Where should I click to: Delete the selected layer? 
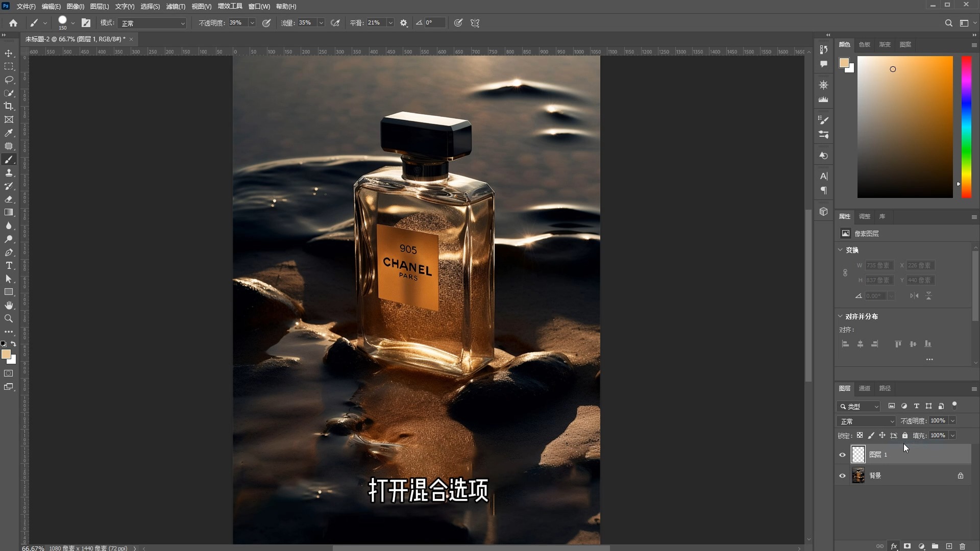pyautogui.click(x=963, y=546)
